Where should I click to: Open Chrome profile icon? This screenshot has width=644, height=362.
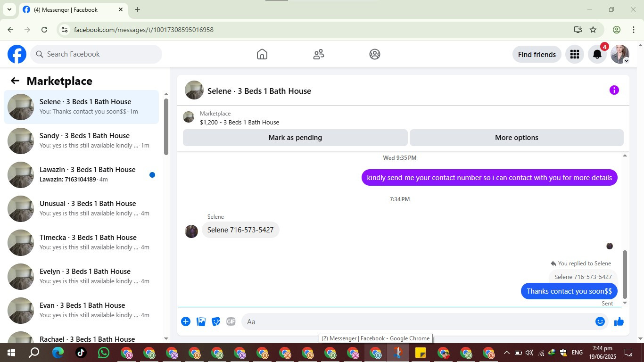coord(617,30)
